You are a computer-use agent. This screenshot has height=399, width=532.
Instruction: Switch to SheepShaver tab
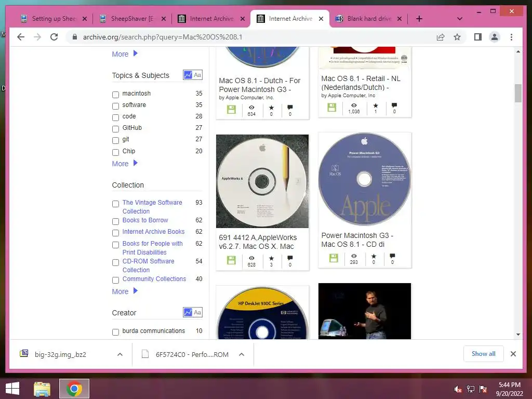132,19
